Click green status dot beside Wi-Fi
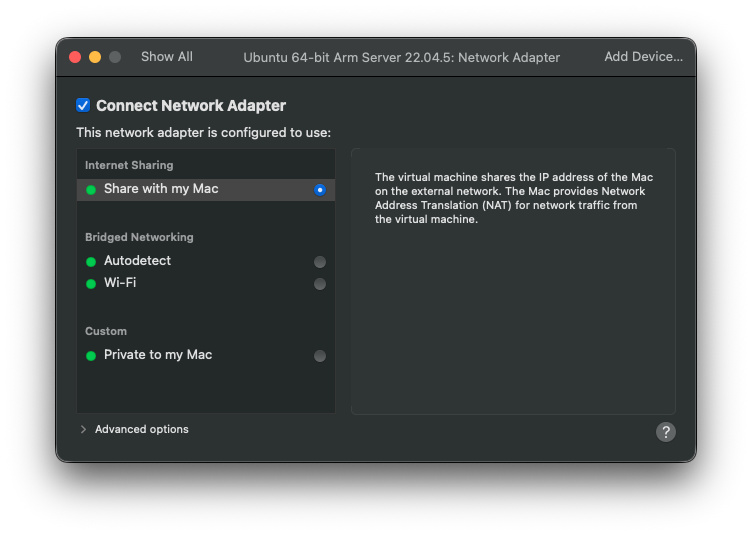This screenshot has height=536, width=752. 91,284
